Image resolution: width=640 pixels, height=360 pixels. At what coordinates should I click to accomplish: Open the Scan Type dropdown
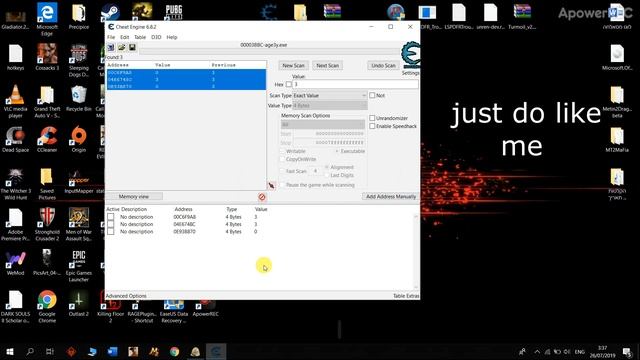[x=330, y=96]
